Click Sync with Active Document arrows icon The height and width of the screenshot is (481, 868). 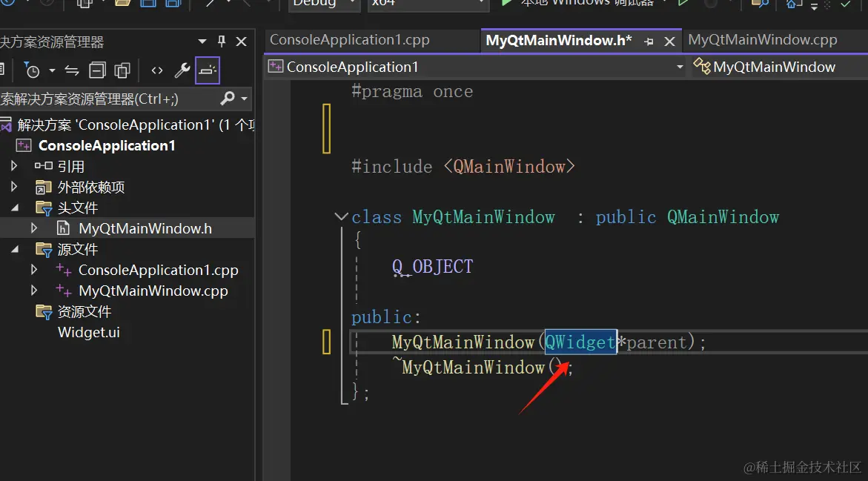pos(71,70)
